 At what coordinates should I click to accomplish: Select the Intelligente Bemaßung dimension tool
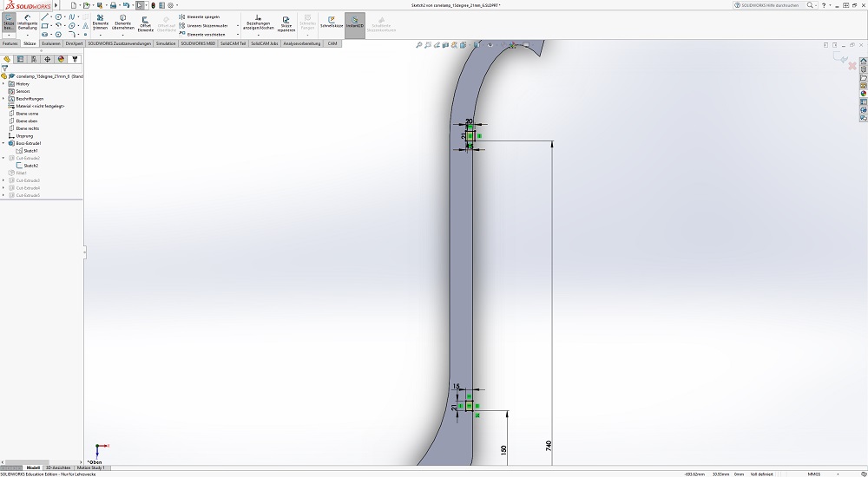coord(27,23)
